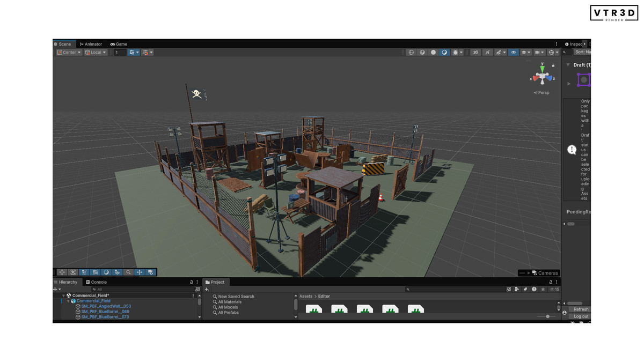Image resolution: width=644 pixels, height=362 pixels.
Task: Open scene effects dropdown arrow
Action: (504, 53)
